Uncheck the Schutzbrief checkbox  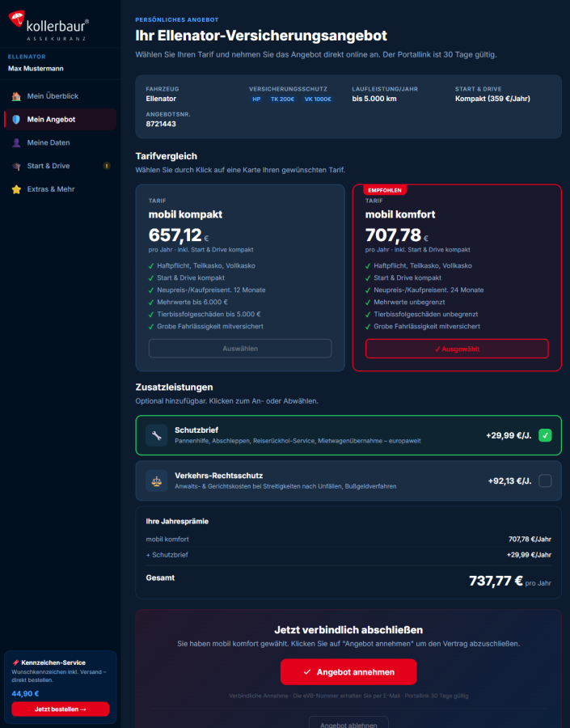(x=545, y=435)
